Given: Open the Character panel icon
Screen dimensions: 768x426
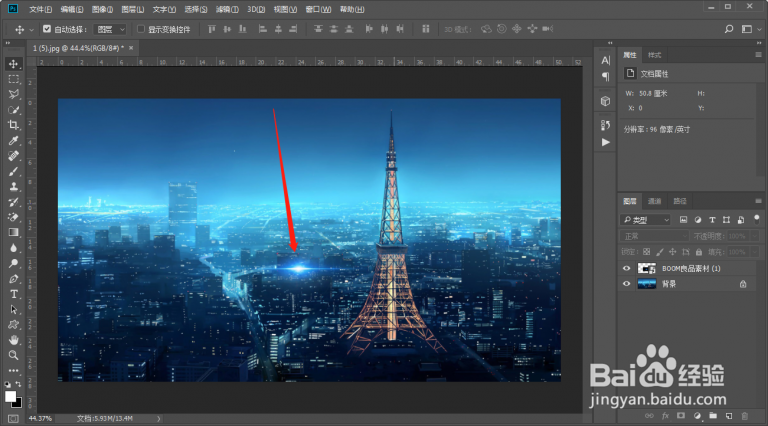Looking at the screenshot, I should click(x=606, y=60).
